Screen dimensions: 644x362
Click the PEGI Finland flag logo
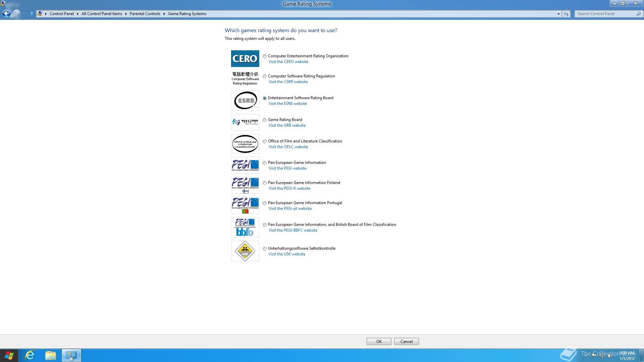click(x=245, y=185)
